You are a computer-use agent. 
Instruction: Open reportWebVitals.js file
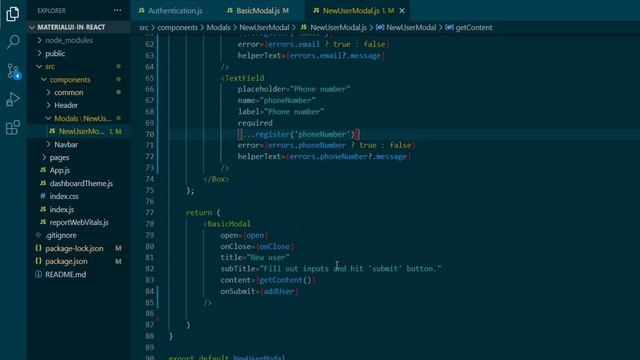click(x=79, y=222)
